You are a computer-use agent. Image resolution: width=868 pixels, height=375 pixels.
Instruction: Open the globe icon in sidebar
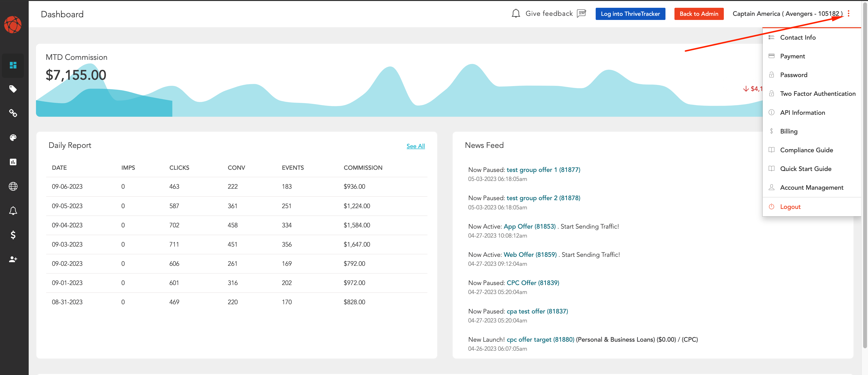[13, 186]
